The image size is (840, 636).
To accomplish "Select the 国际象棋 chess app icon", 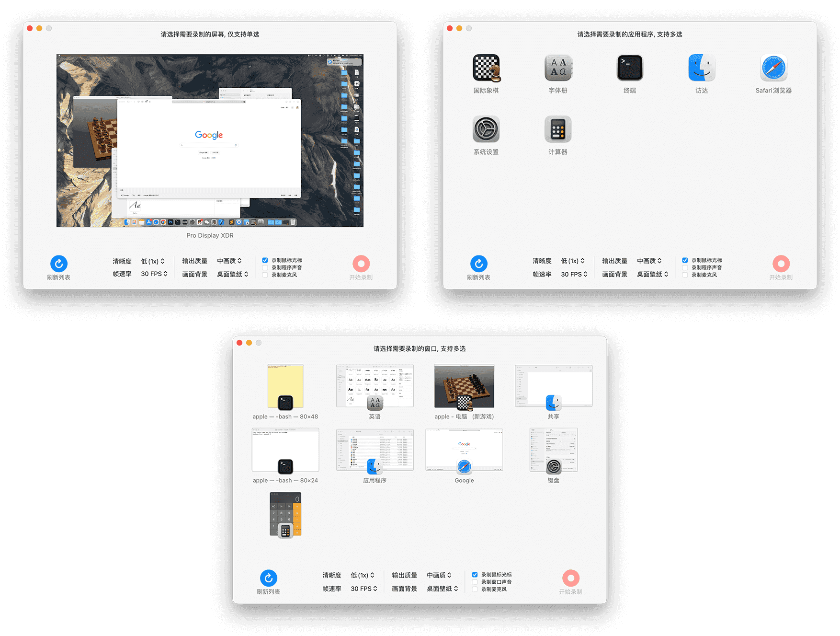I will tap(486, 68).
